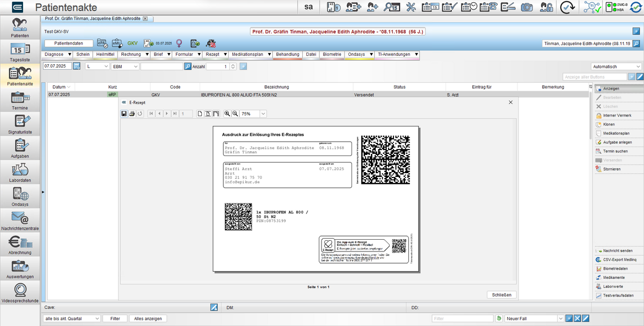
Task: Expand the Brief dropdown arrow
Action: 169,55
